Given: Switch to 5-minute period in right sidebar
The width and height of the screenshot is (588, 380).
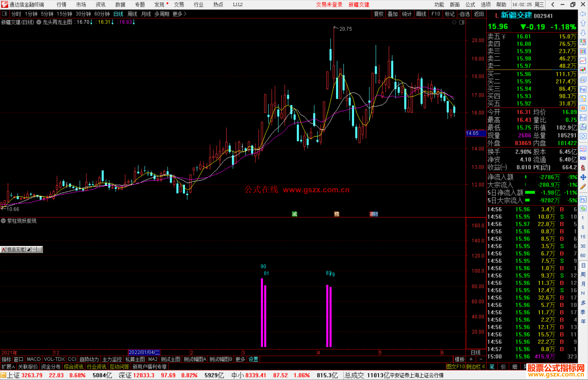Looking at the screenshot, I should point(583,227).
